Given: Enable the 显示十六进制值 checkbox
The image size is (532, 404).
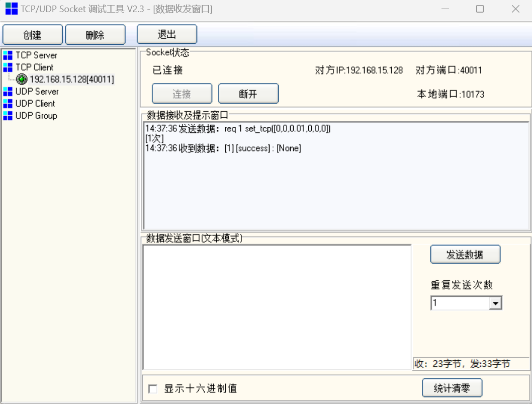Looking at the screenshot, I should [153, 389].
